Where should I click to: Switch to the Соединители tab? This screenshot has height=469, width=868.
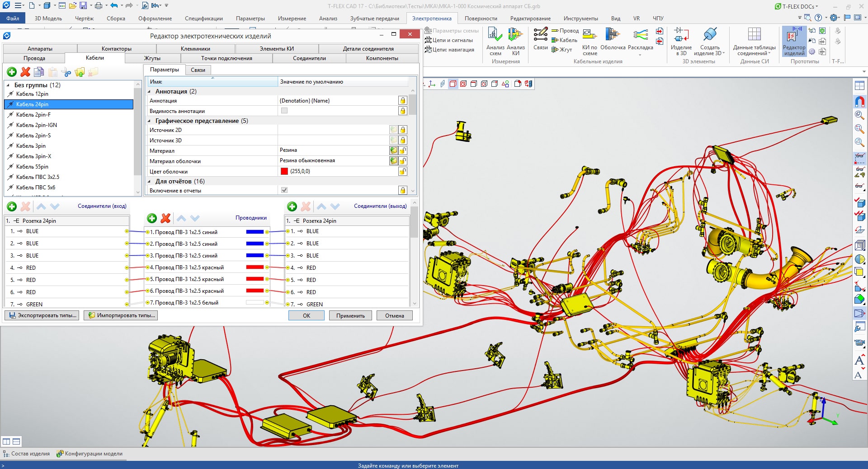tap(309, 58)
